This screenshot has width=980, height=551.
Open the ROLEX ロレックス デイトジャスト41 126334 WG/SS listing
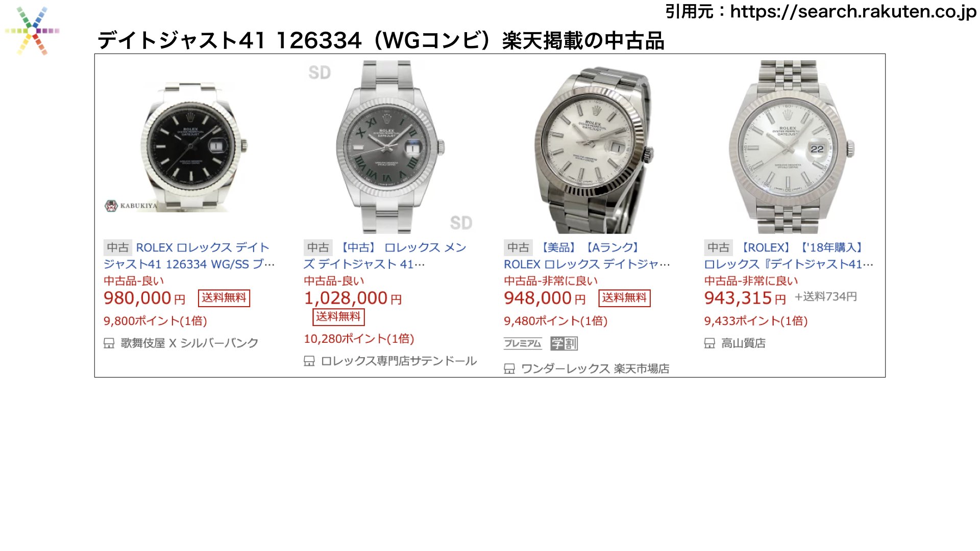[189, 256]
